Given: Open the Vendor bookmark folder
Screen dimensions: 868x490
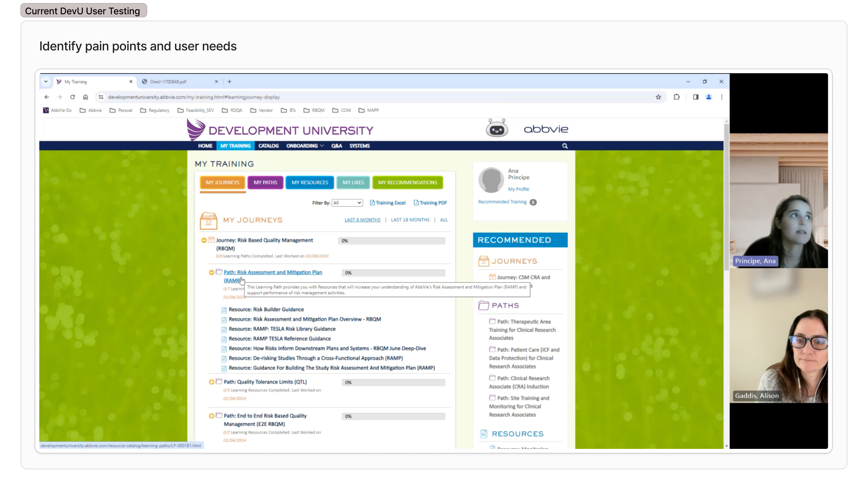Looking at the screenshot, I should click(262, 110).
